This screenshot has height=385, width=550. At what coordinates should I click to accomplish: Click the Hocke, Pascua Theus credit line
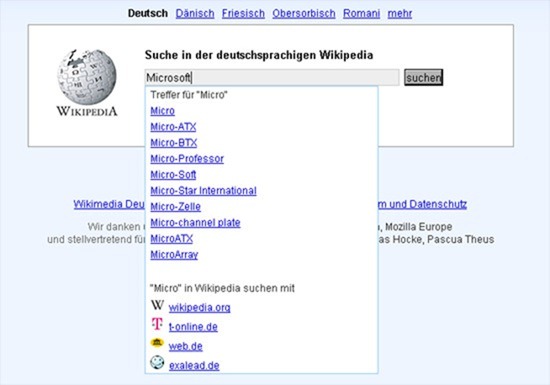(436, 239)
